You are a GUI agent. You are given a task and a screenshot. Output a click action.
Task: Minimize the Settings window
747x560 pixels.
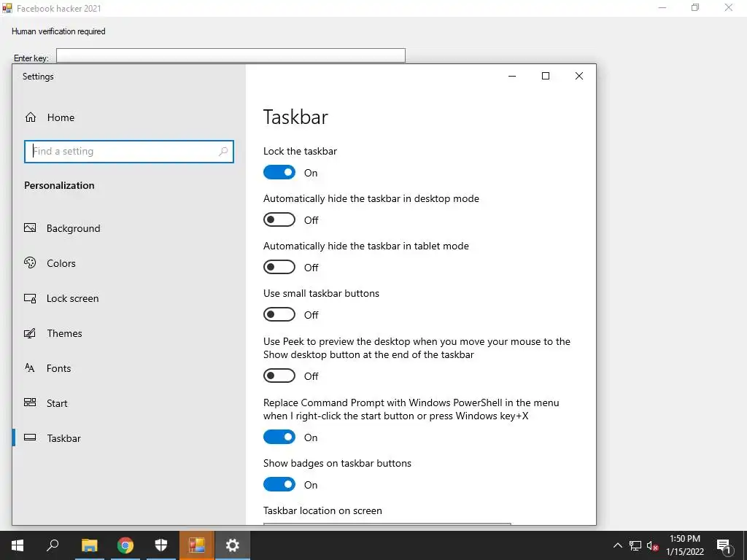pos(512,76)
